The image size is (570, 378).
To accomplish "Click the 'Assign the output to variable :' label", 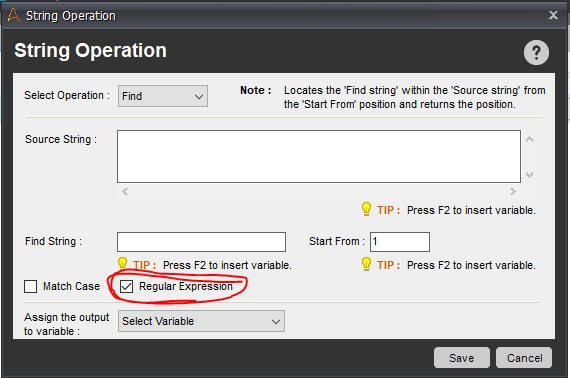I will [x=67, y=324].
